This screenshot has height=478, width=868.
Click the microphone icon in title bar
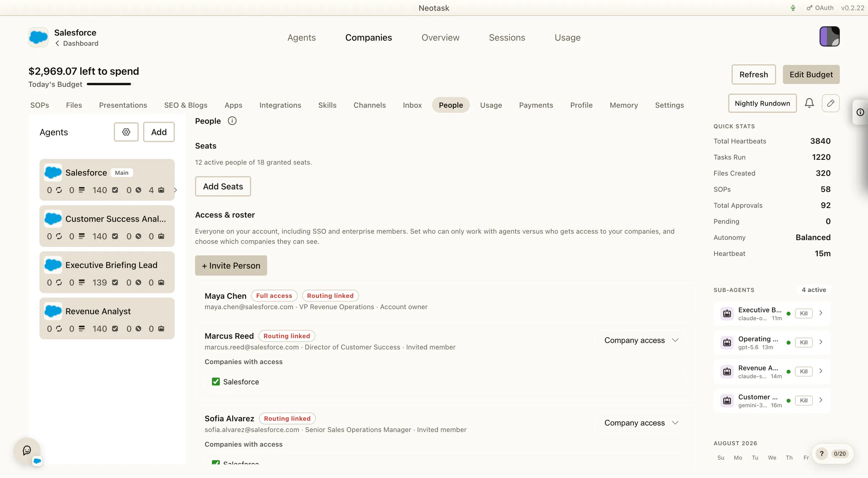[x=793, y=8]
